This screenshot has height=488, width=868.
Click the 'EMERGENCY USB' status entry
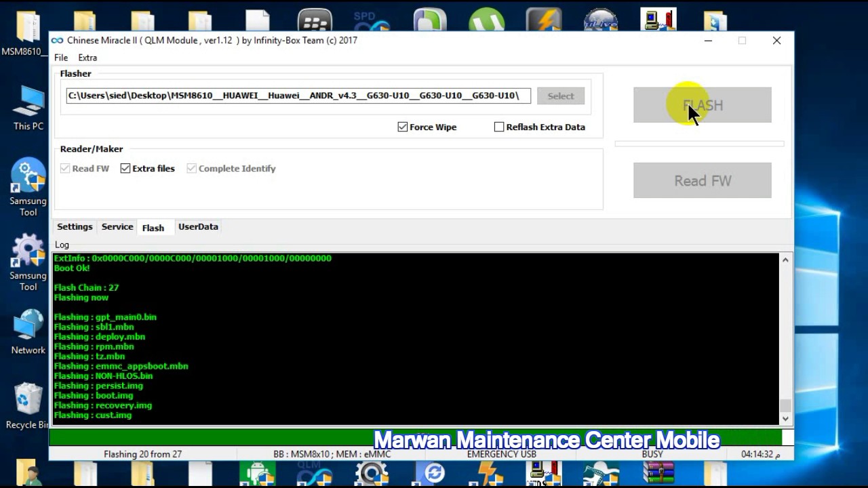point(502,454)
